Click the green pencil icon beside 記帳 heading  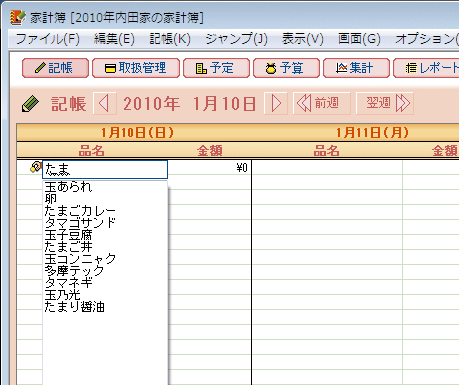pos(30,104)
